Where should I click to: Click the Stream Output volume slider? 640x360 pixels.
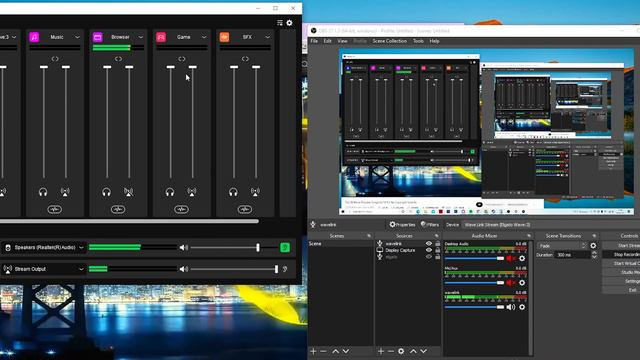[234, 269]
